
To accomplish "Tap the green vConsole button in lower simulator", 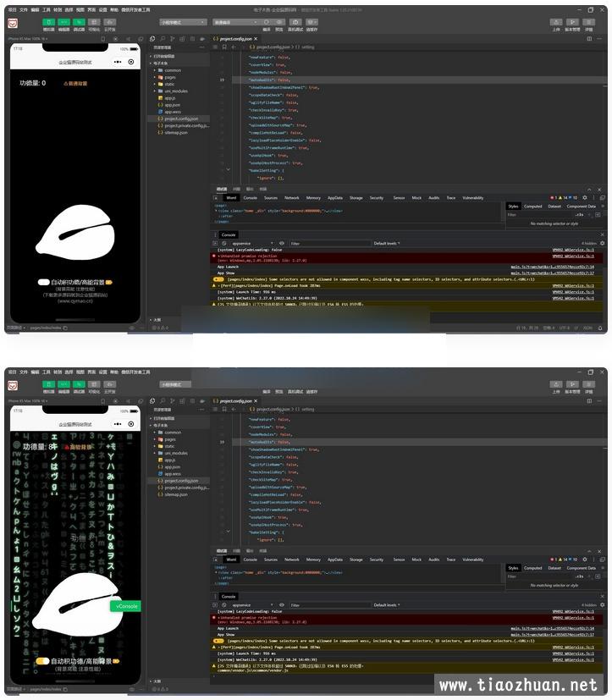I will 126,606.
